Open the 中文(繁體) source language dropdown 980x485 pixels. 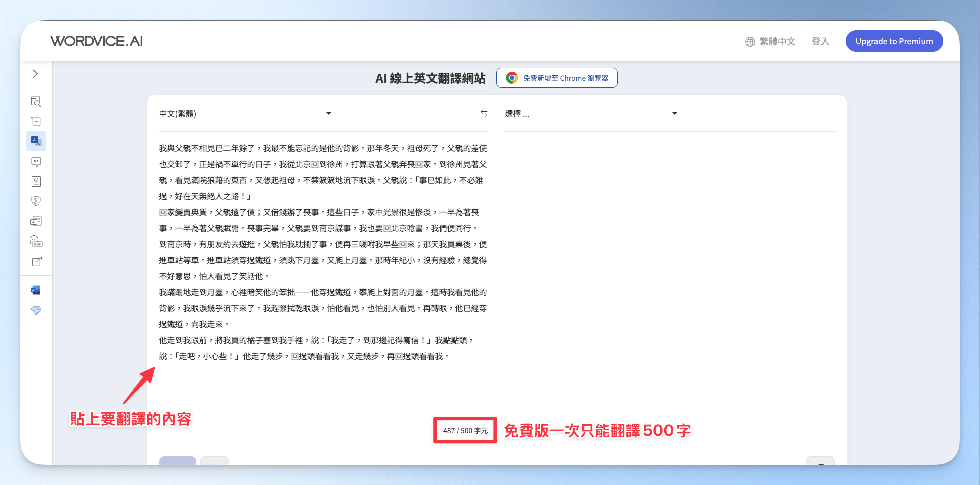[245, 114]
